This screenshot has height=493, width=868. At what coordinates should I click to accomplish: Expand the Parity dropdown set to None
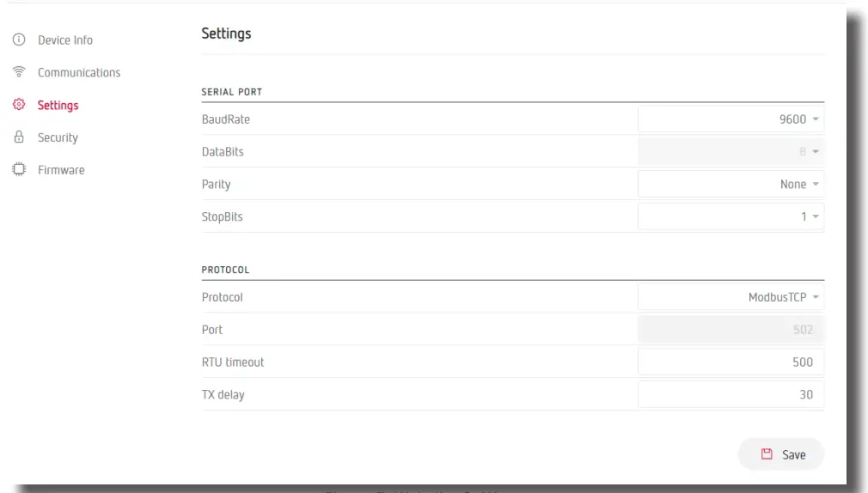pyautogui.click(x=730, y=184)
